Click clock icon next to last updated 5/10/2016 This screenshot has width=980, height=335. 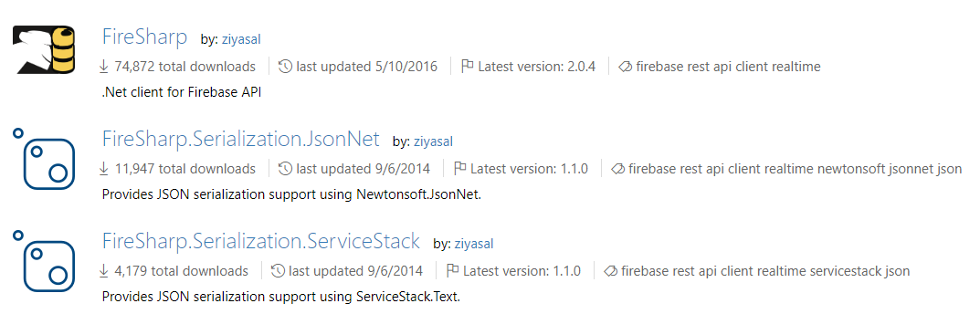pyautogui.click(x=285, y=67)
